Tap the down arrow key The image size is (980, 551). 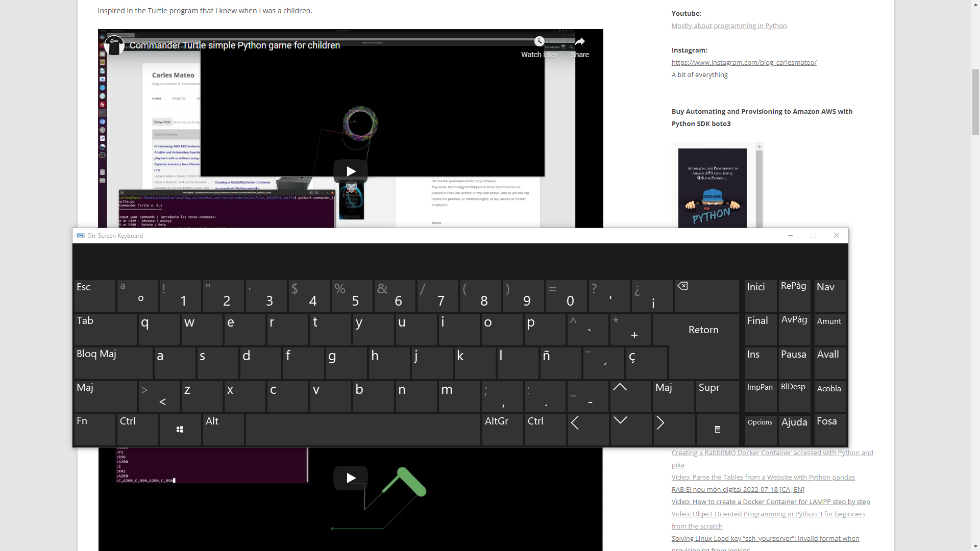point(630,430)
